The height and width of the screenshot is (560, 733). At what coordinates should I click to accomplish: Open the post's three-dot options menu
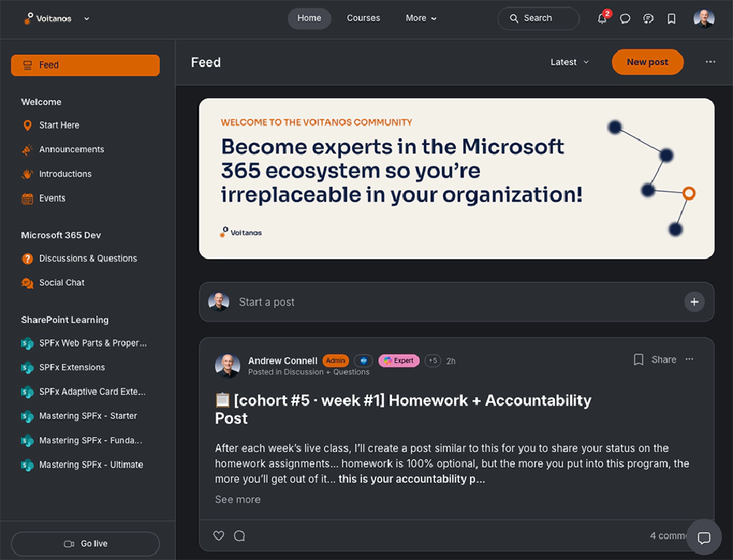pyautogui.click(x=690, y=359)
